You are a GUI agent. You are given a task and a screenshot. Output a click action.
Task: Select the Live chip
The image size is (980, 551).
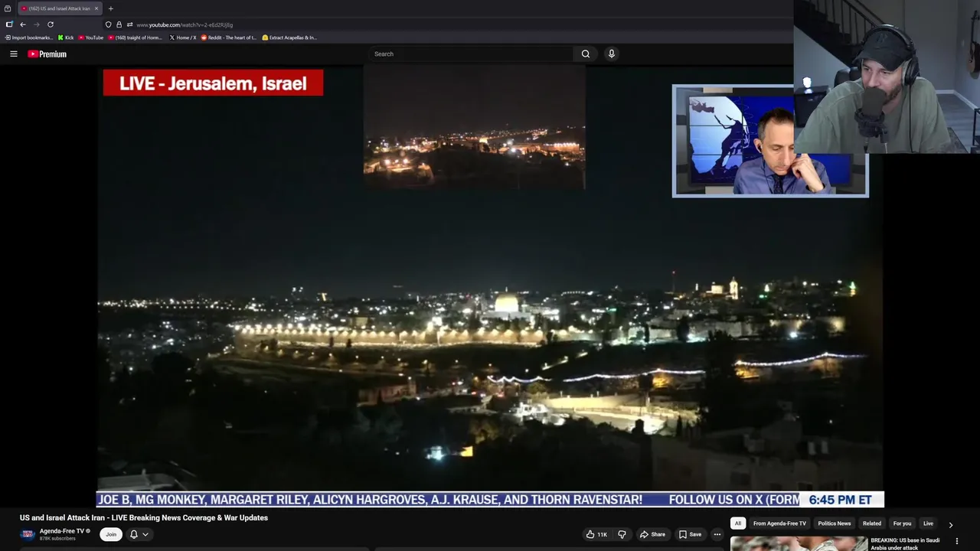click(x=928, y=523)
